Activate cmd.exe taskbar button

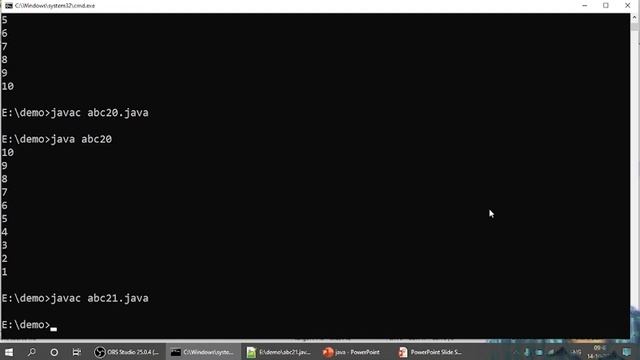click(x=203, y=352)
